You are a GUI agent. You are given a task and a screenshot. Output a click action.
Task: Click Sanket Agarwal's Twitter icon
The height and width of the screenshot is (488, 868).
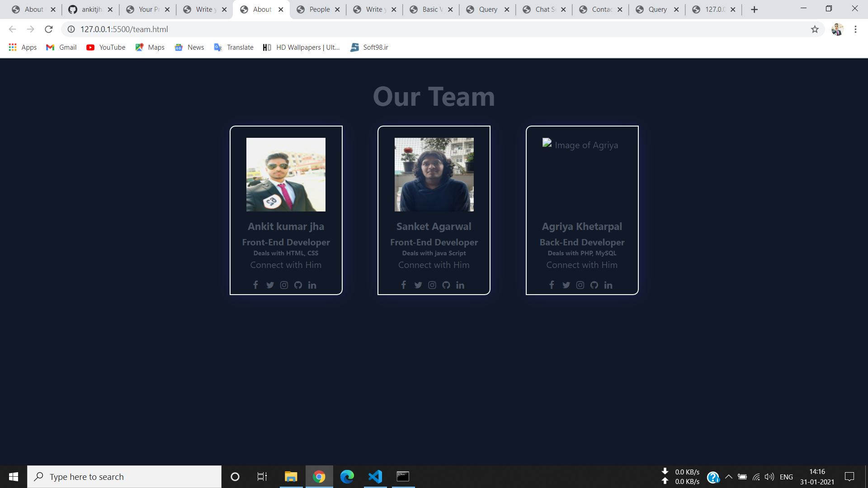point(418,285)
